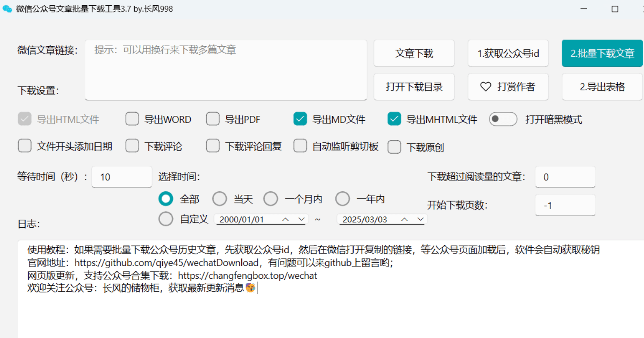Focus the 微信文章链接 text box

click(226, 70)
